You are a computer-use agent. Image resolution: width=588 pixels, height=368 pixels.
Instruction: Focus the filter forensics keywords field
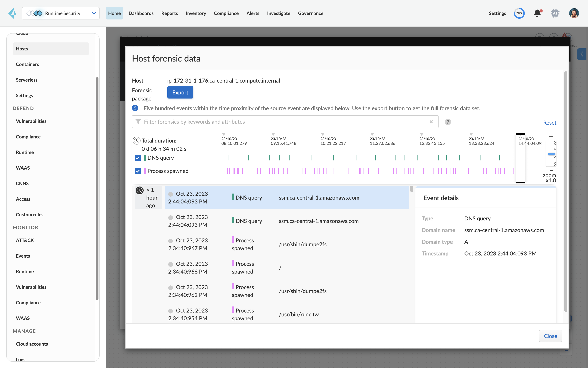click(284, 122)
